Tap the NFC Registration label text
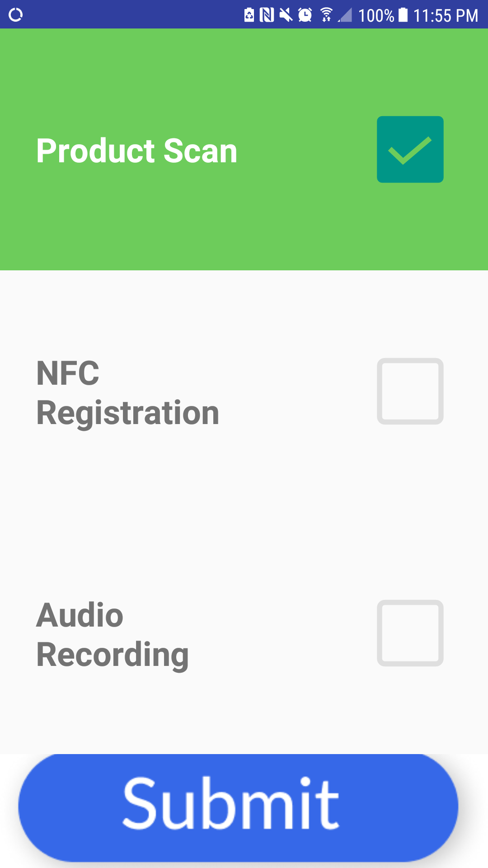Viewport: 488px width, 868px height. click(x=127, y=393)
